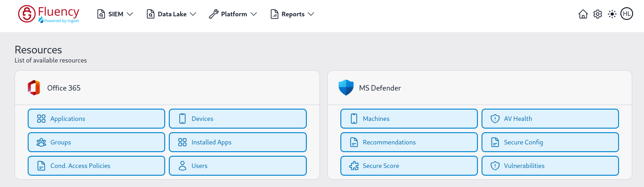
Task: Click the Fluency logo
Action: point(49,14)
